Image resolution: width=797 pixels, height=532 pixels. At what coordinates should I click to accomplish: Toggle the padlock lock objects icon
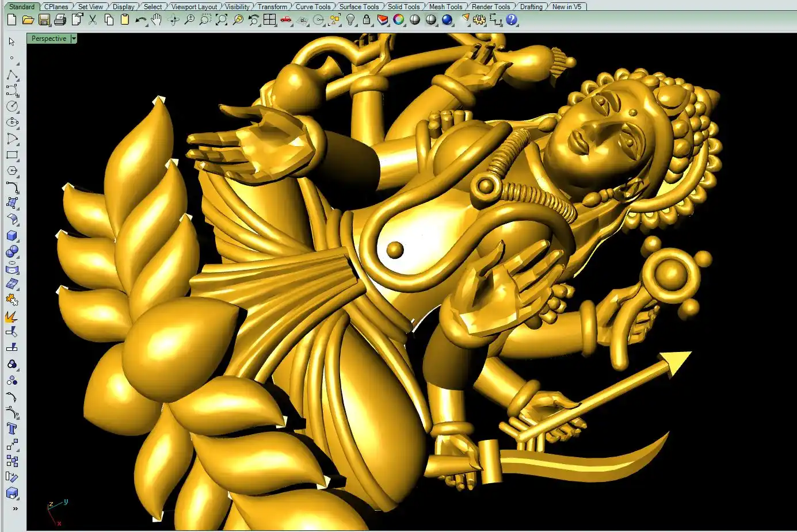coord(367,20)
